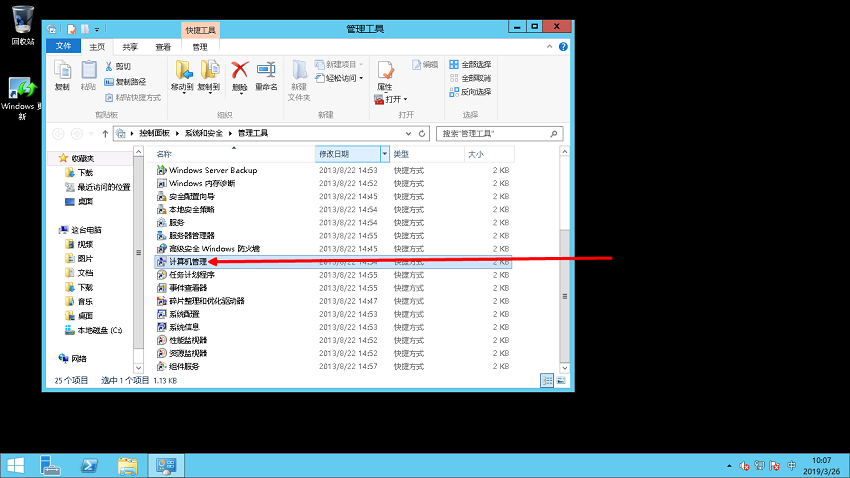This screenshot has height=478, width=850.
Task: Switch to the Home (主页) tab
Action: point(97,47)
